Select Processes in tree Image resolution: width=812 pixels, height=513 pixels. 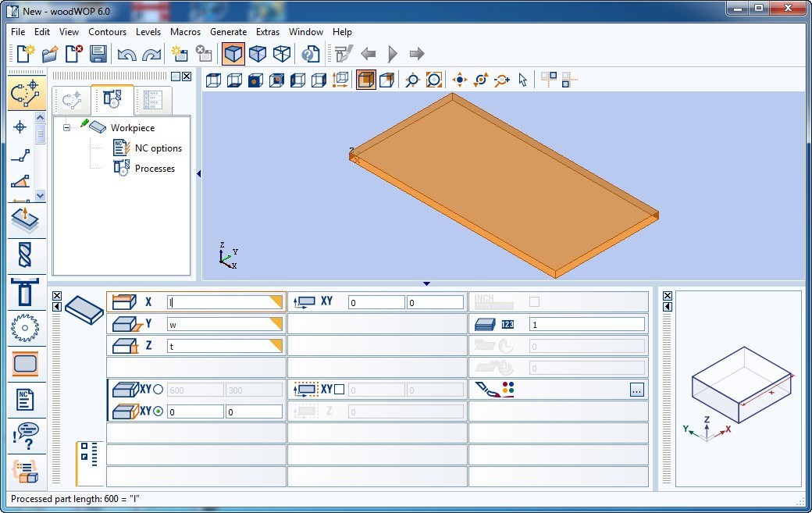pyautogui.click(x=155, y=168)
